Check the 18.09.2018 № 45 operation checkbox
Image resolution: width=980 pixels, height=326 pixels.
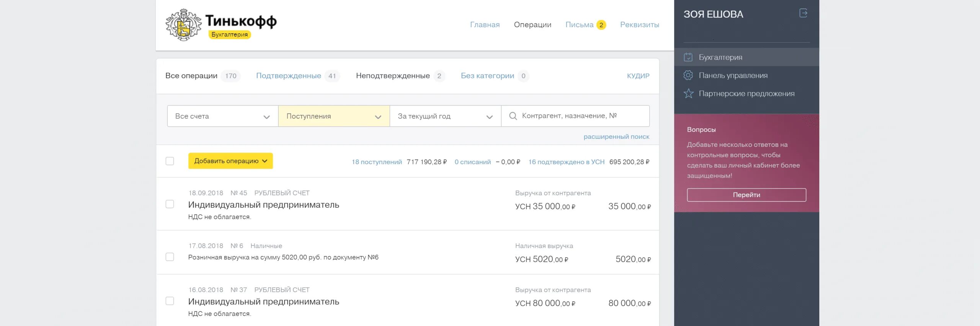pyautogui.click(x=170, y=204)
